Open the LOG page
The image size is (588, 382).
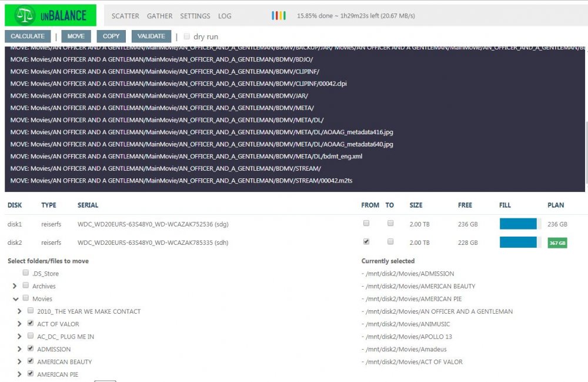click(x=225, y=16)
